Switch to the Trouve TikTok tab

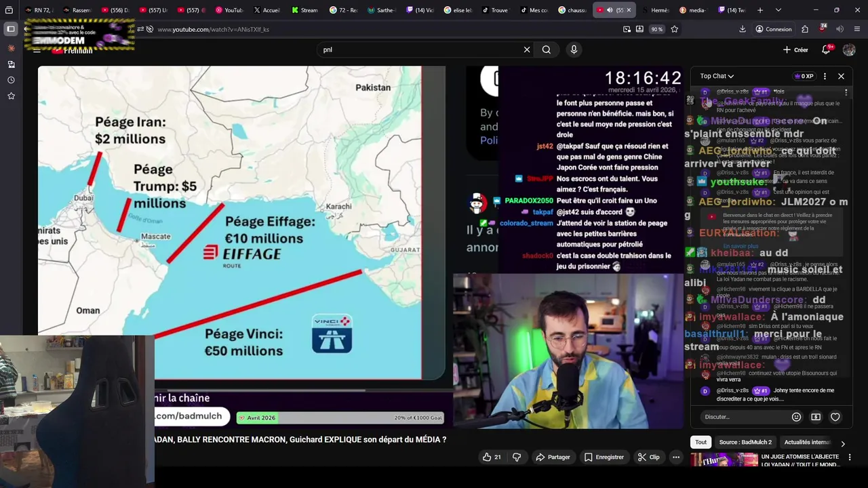pyautogui.click(x=495, y=10)
